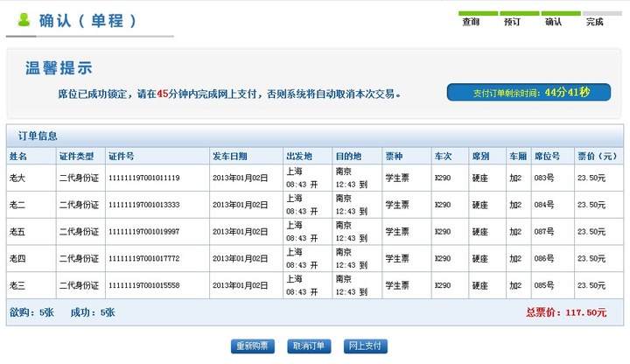Image resolution: width=630 pixels, height=364 pixels.
Task: Select passenger name 老二
Action: tap(17, 205)
